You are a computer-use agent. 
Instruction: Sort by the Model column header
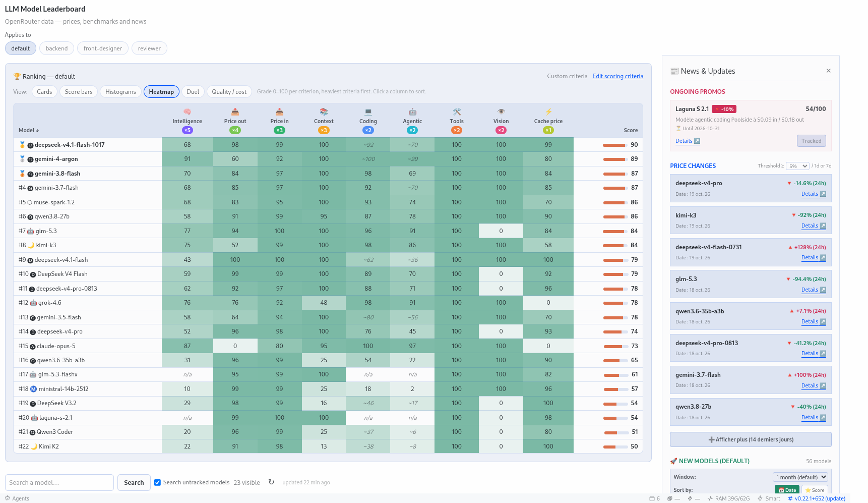[x=29, y=130]
